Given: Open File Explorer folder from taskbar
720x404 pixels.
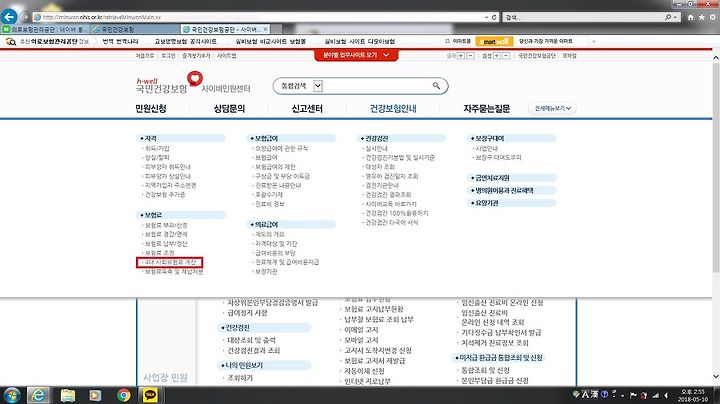Looking at the screenshot, I should tap(68, 395).
